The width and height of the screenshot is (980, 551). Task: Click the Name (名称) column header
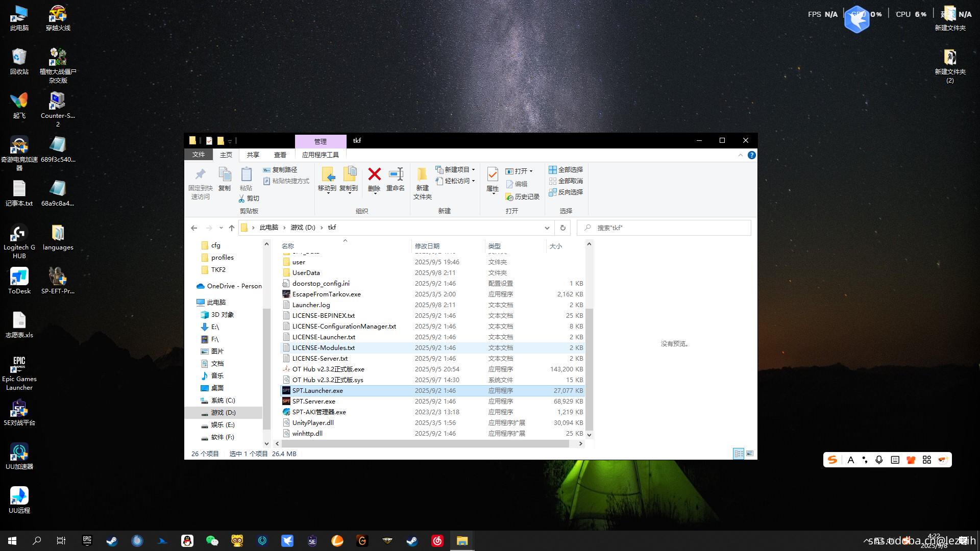[x=345, y=246]
